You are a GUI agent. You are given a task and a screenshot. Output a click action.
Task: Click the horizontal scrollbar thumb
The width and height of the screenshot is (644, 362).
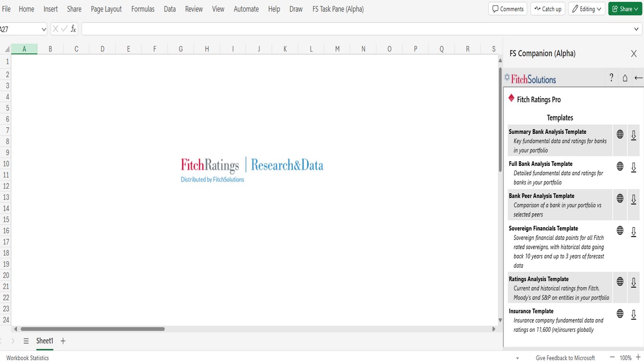coord(92,329)
